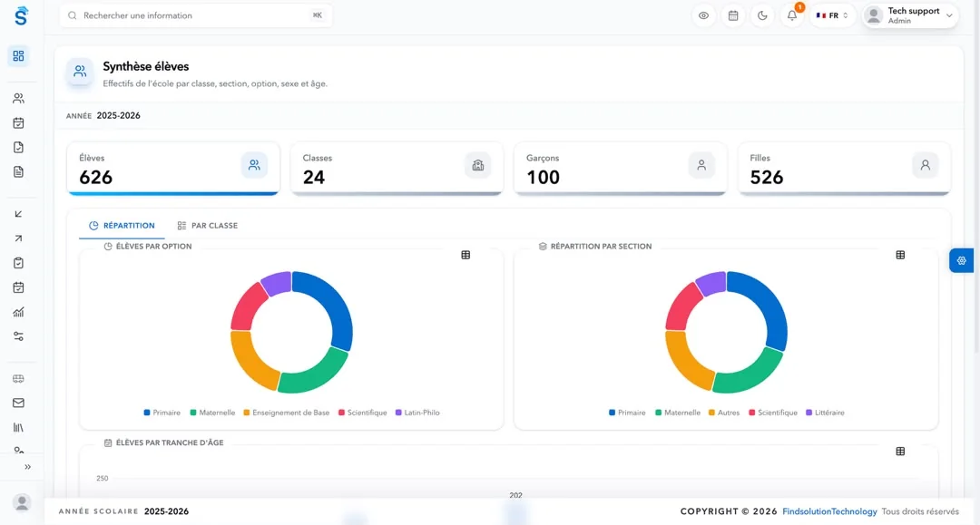Image resolution: width=980 pixels, height=525 pixels.
Task: Open the sliders settings icon in the sidebar
Action: (18, 335)
